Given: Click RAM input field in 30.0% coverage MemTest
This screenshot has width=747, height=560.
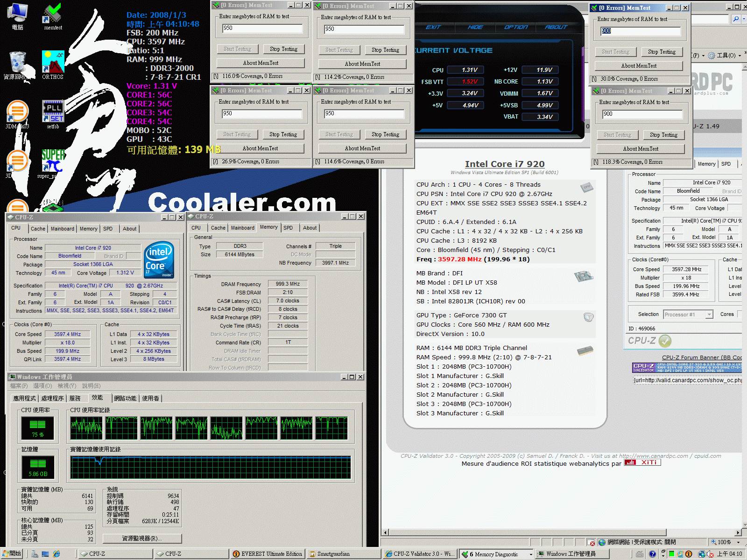Looking at the screenshot, I should pyautogui.click(x=641, y=31).
